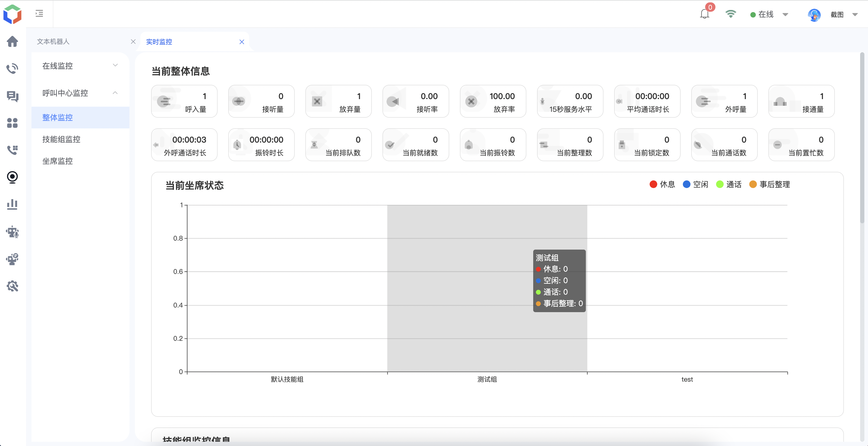Click the 当前排队数 hourglass icon
Screen dimensions: 868x446
click(x=314, y=145)
